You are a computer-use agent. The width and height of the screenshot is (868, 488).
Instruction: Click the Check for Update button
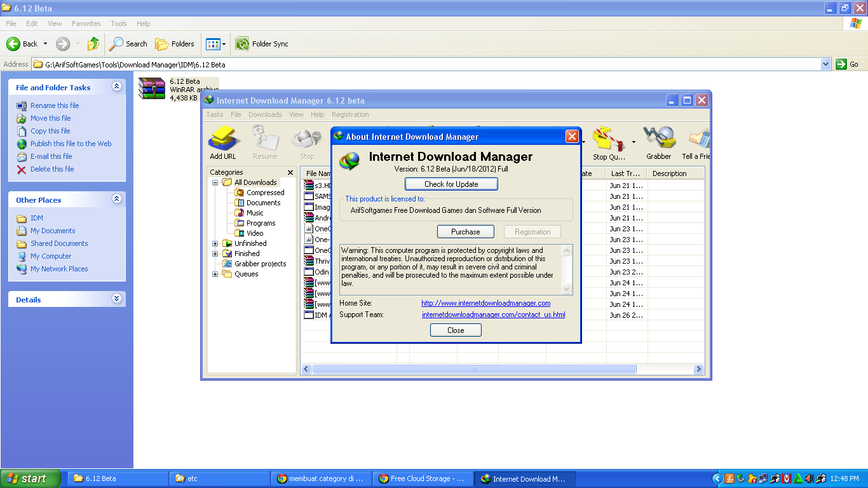(451, 184)
